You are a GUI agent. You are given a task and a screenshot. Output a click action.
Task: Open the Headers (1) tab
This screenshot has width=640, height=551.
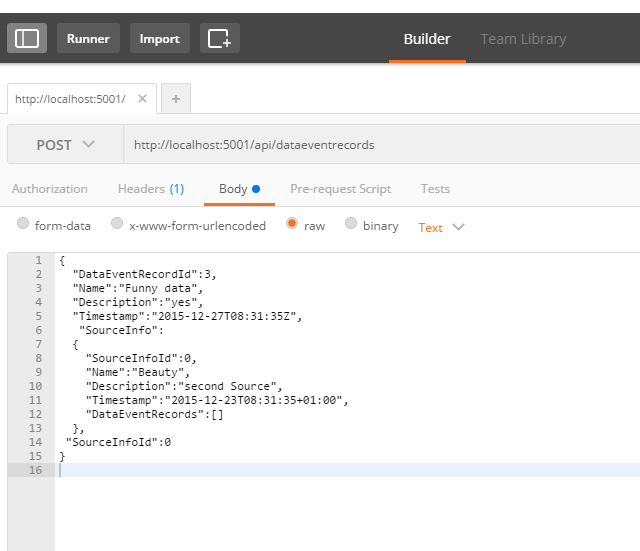click(x=151, y=189)
